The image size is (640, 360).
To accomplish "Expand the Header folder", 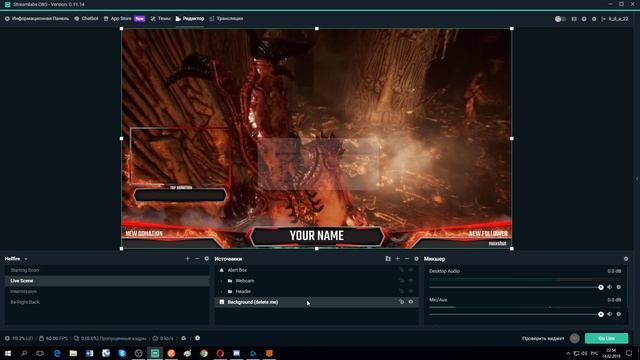I will [221, 291].
